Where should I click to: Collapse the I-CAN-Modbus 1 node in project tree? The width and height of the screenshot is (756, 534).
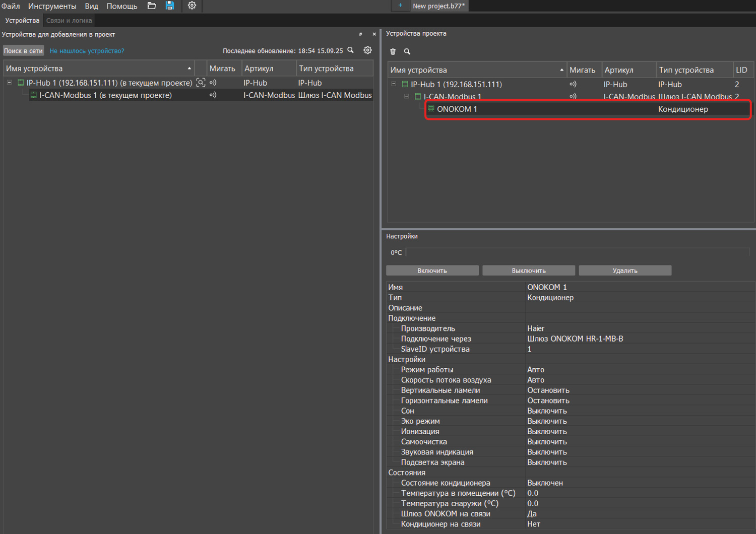coord(407,96)
